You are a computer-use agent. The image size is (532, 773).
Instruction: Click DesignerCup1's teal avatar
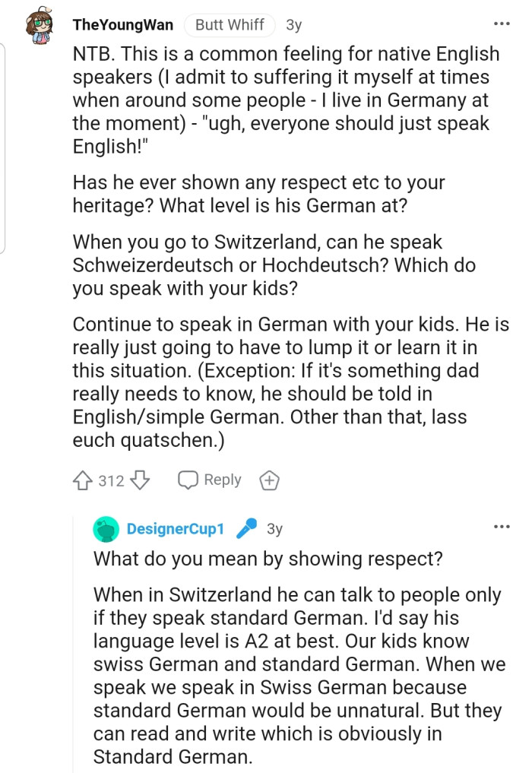coord(106,529)
